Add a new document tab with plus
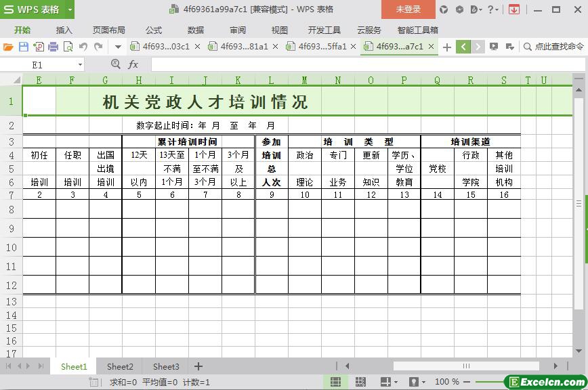 (x=446, y=47)
